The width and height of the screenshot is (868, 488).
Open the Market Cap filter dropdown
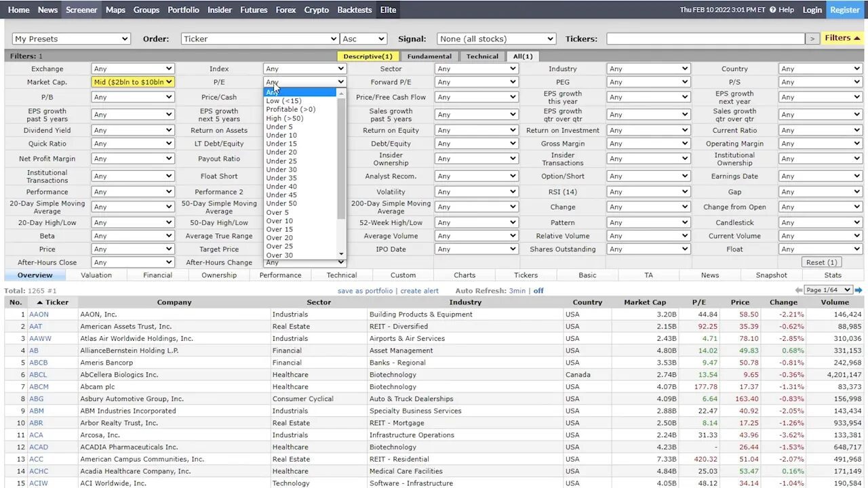(132, 81)
